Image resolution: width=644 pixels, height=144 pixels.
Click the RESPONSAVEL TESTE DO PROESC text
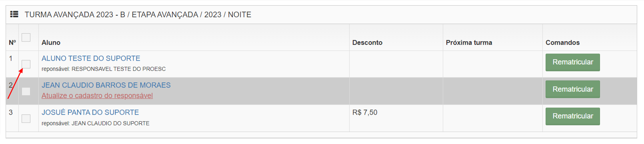[x=118, y=69]
